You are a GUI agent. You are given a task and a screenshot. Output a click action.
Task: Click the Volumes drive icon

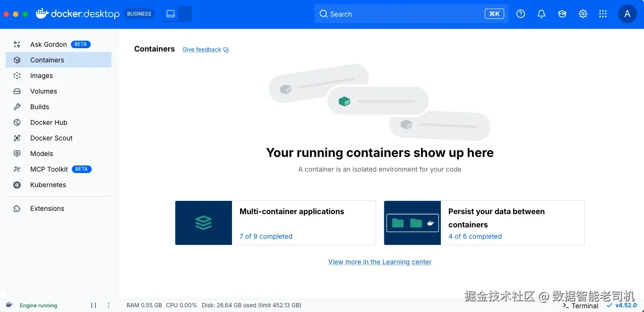17,91
